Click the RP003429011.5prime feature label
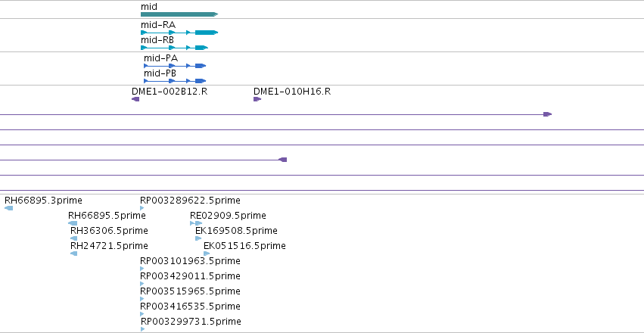Image resolution: width=644 pixels, height=333 pixels. pyautogui.click(x=190, y=276)
